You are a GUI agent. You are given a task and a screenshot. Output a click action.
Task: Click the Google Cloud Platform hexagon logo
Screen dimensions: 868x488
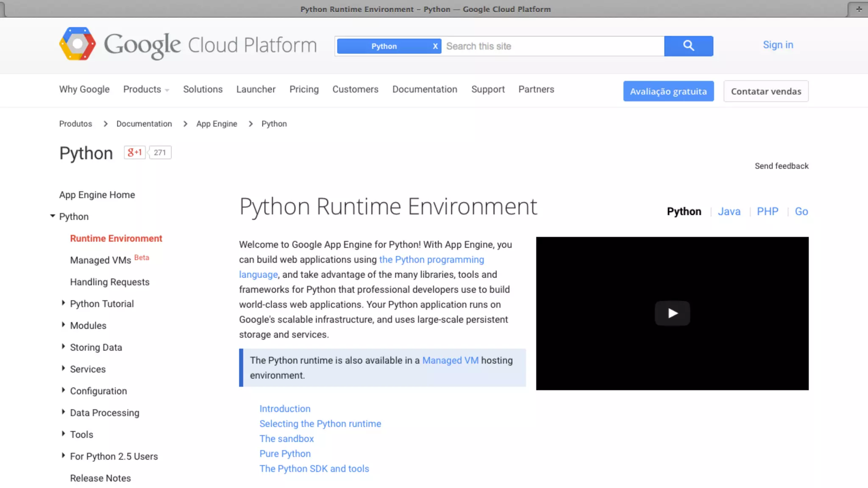(77, 44)
